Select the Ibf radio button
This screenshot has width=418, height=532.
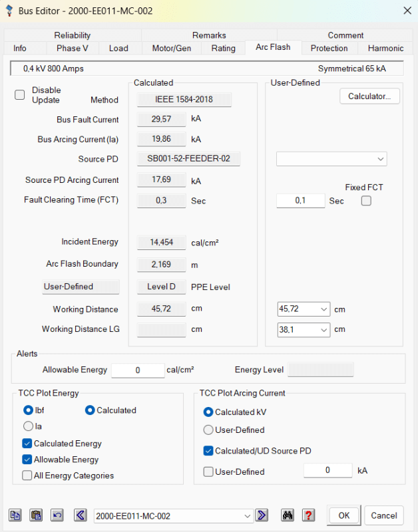pos(28,410)
